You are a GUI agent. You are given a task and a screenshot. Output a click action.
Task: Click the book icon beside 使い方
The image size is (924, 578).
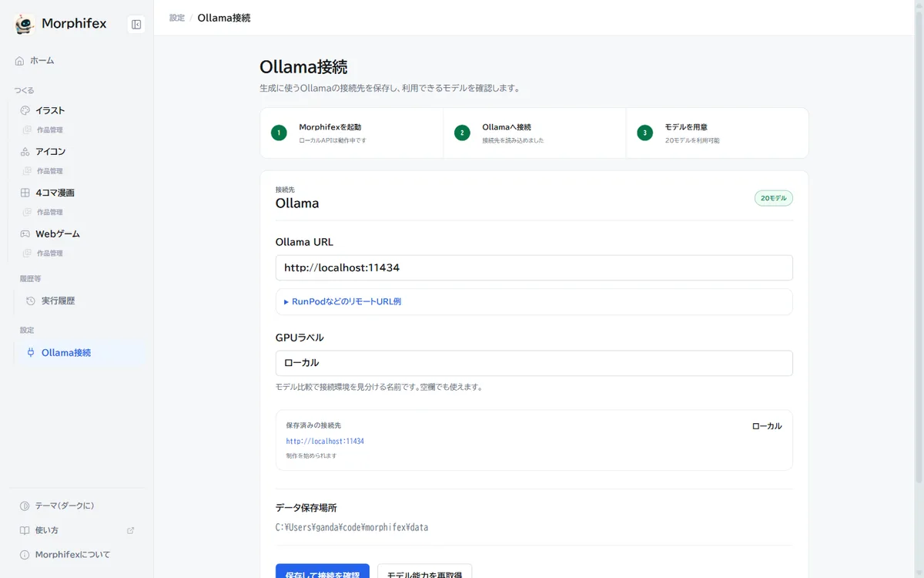coord(25,530)
